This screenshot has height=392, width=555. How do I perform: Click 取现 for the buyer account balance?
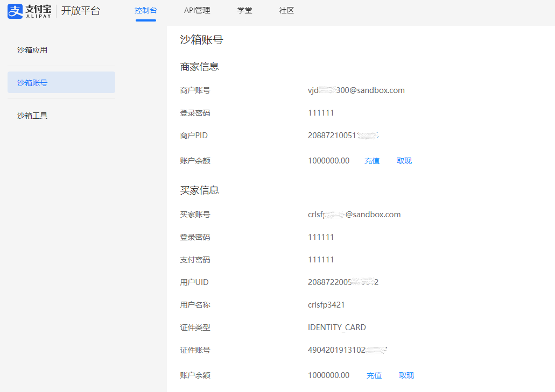click(x=406, y=375)
